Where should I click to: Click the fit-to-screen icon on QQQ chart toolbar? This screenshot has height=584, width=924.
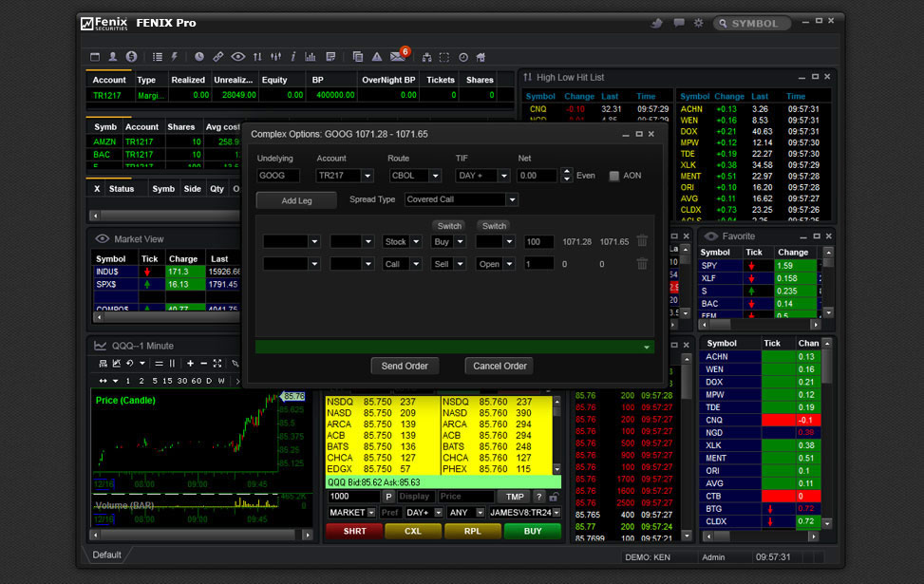coord(217,364)
